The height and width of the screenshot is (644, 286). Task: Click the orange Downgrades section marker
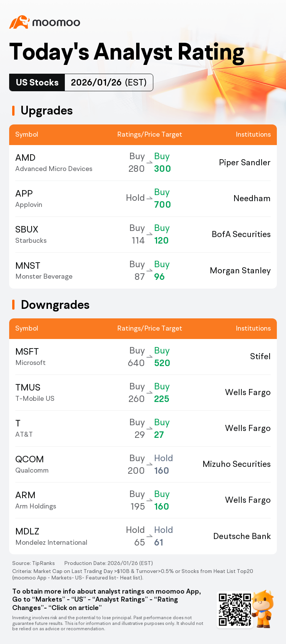(x=13, y=305)
